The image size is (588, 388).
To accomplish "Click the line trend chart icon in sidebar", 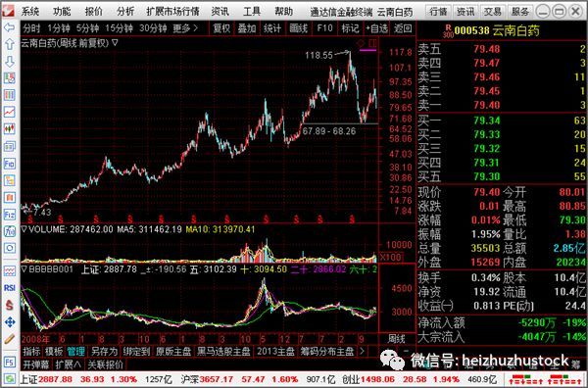I will [x=9, y=112].
